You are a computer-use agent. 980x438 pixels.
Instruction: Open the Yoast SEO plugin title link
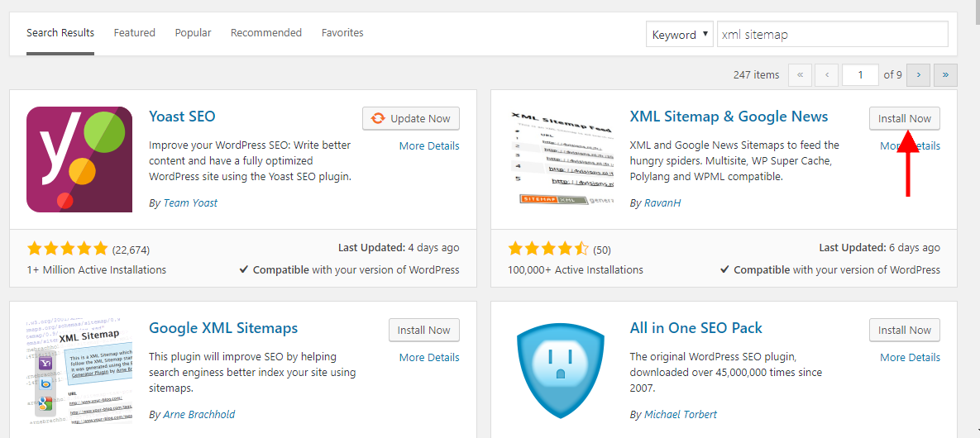(x=182, y=117)
